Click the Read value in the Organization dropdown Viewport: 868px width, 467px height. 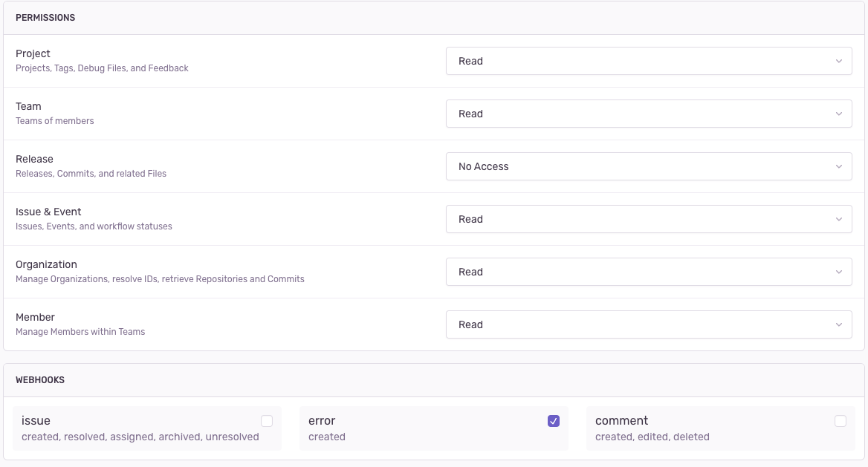(x=471, y=272)
